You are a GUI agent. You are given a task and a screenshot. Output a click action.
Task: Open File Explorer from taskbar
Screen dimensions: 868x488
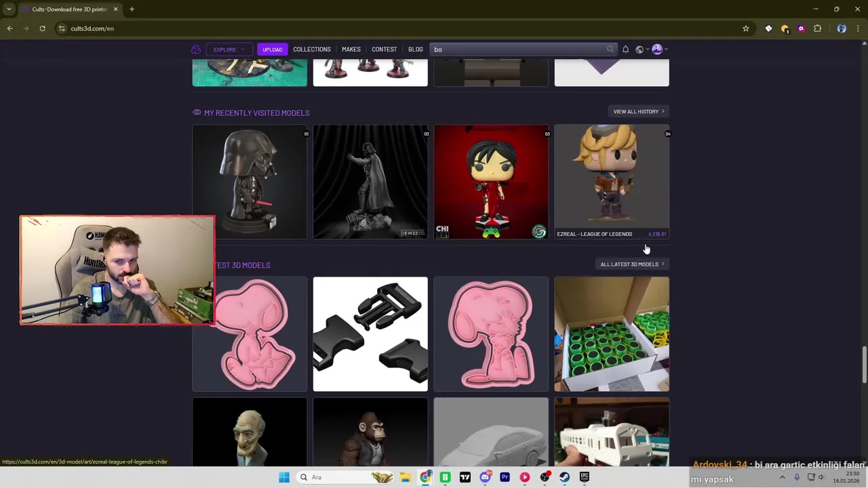point(405,477)
